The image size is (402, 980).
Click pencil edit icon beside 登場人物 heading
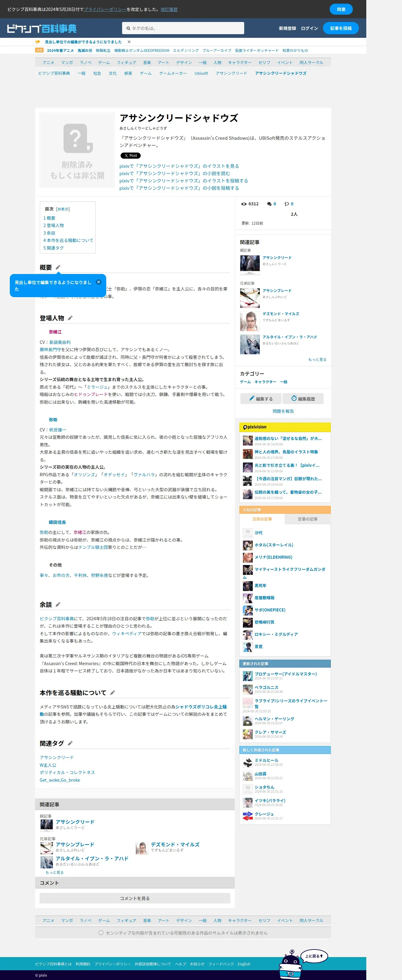70,318
